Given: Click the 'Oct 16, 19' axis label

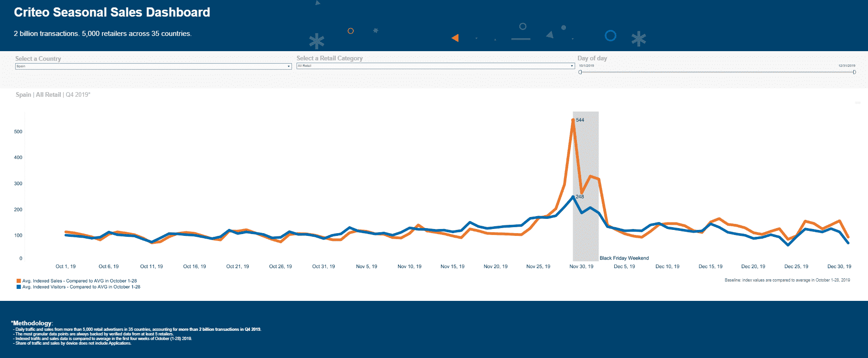Looking at the screenshot, I should click(x=195, y=266).
